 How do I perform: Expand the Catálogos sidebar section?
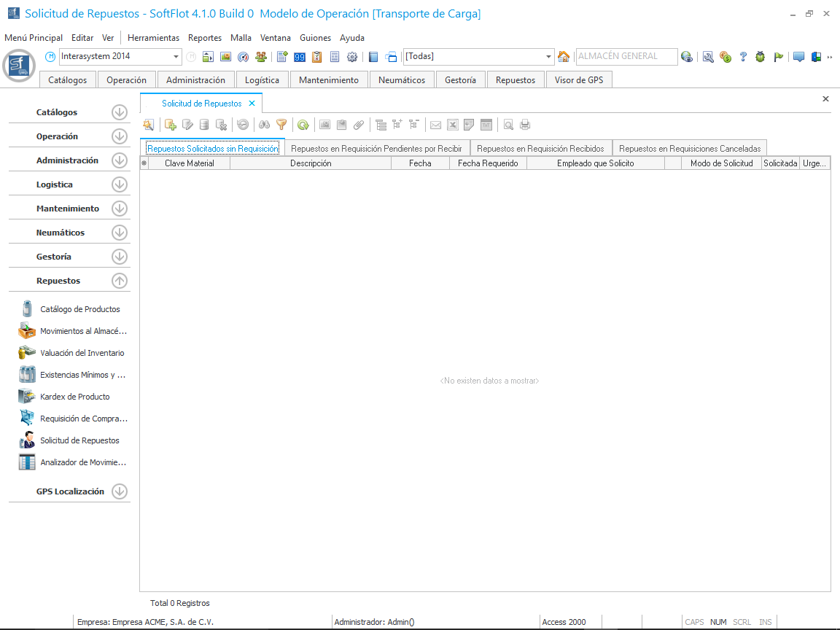(x=120, y=112)
